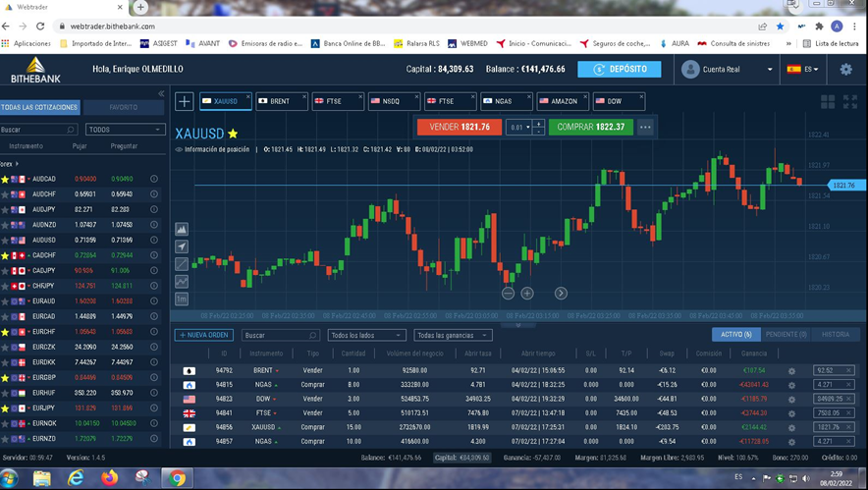Switch to the PENDIENTE (0) tab
868x490 pixels.
[x=787, y=335]
